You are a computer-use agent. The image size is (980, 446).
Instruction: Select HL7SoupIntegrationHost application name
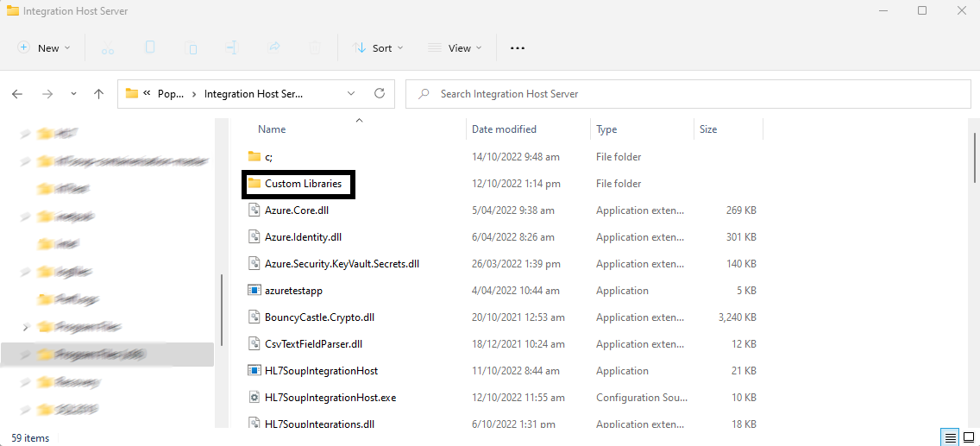click(321, 370)
